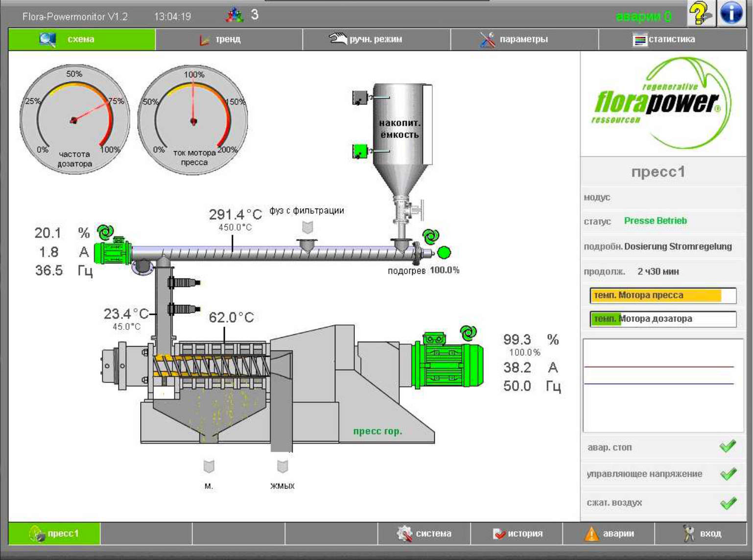Open the blue info icon
Image resolution: width=753 pixels, height=560 pixels.
pos(731,13)
